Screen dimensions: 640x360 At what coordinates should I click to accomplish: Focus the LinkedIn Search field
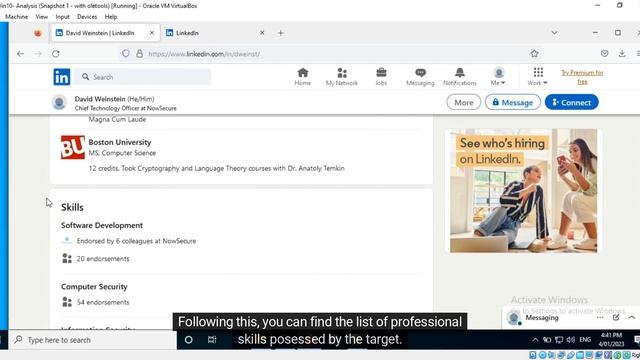[x=143, y=77]
